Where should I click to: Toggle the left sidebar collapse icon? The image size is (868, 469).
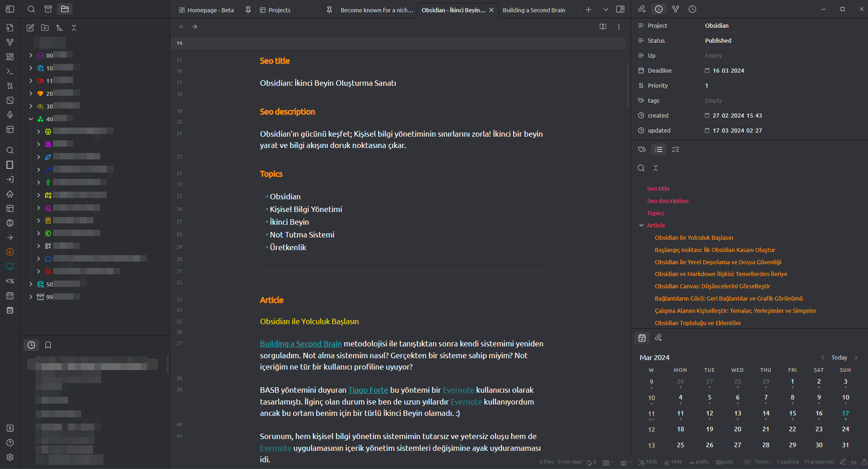pyautogui.click(x=10, y=9)
